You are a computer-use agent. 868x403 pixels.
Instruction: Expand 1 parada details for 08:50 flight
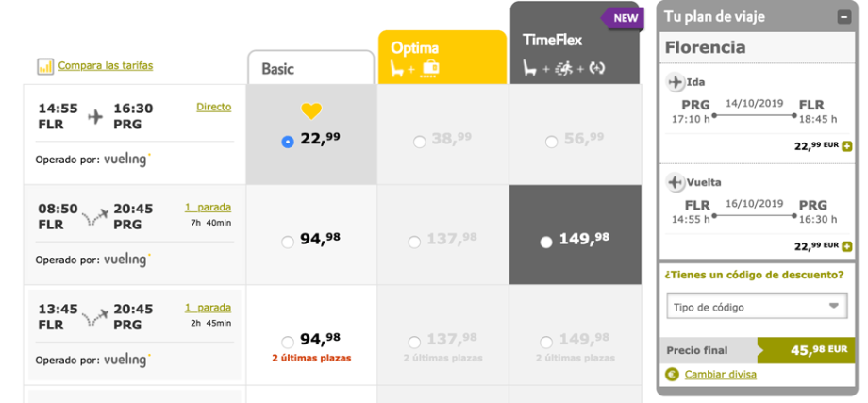tap(208, 207)
